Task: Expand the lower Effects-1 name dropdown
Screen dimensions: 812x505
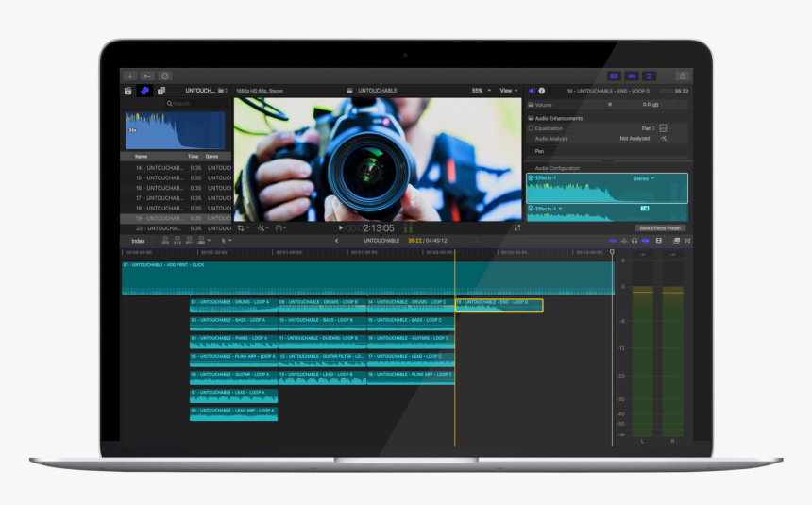Action: point(560,209)
